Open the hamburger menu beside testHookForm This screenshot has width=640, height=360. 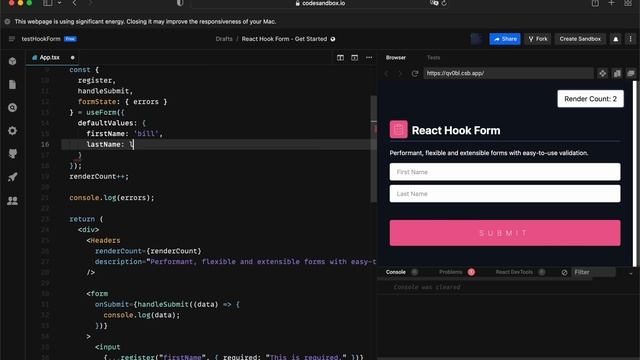tap(11, 39)
